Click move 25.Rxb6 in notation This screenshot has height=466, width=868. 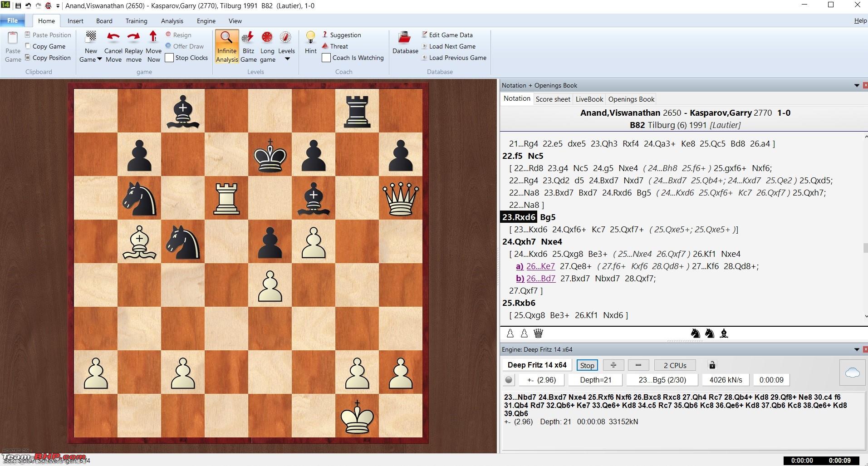[519, 303]
